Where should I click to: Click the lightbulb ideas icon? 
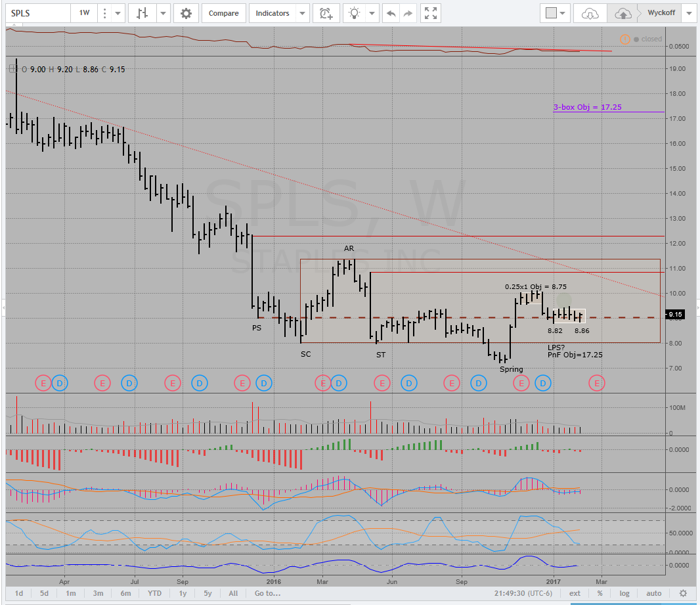pos(355,13)
